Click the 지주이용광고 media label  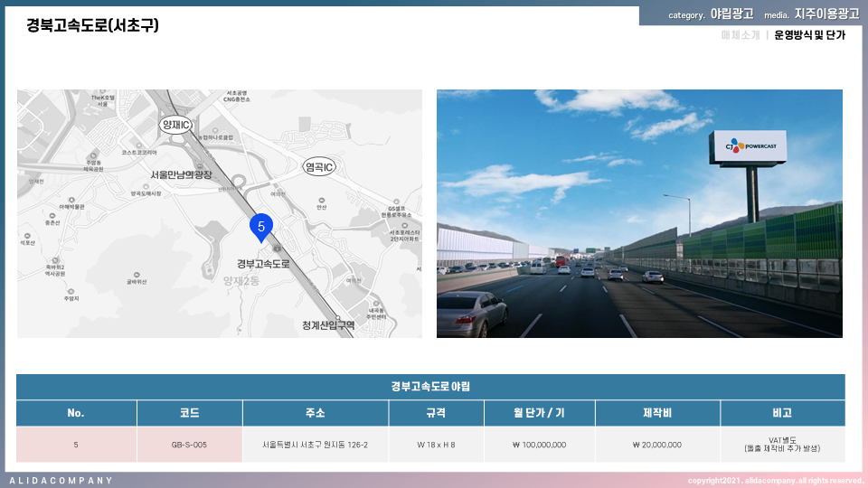(x=826, y=14)
